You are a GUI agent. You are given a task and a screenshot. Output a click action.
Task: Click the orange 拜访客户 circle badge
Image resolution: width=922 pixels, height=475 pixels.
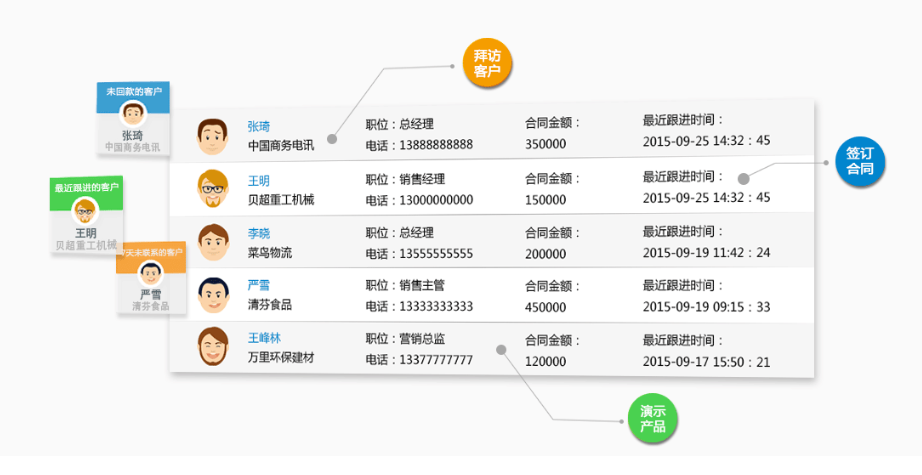tap(487, 64)
